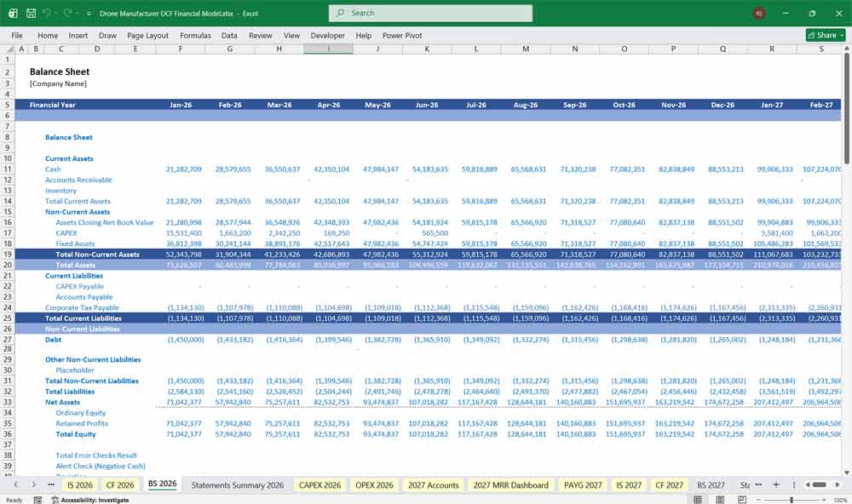Open the Formulas ribbon tab
Screen dimensions: 852x504
pyautogui.click(x=195, y=36)
